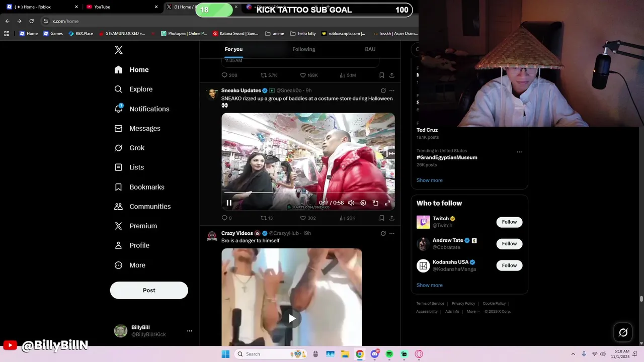Screen dimensions: 644x362
Task: Share the Sneako Updates post
Action: pyautogui.click(x=392, y=218)
